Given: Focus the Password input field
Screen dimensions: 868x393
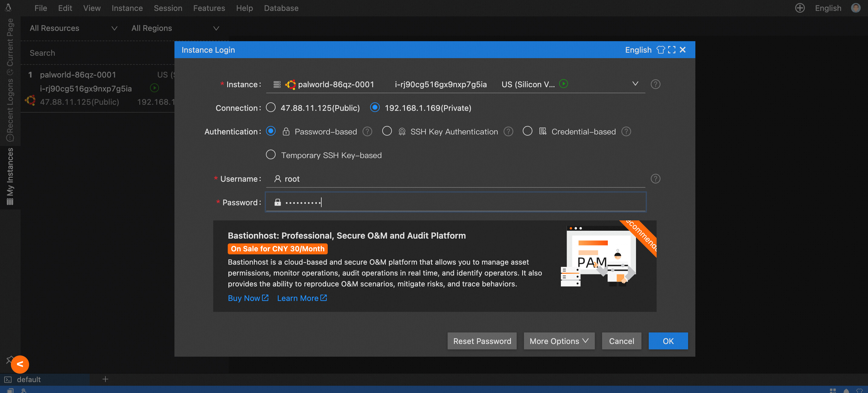Looking at the screenshot, I should pos(456,202).
